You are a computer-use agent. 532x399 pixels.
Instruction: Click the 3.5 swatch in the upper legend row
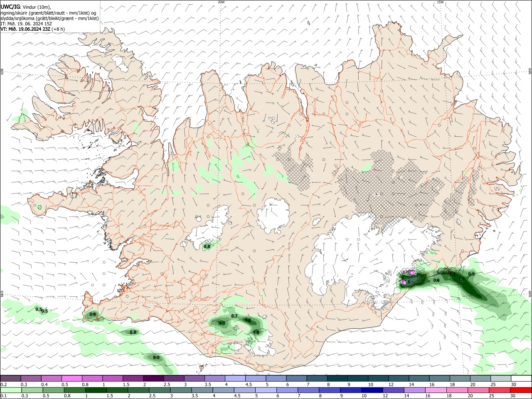click(x=215, y=378)
